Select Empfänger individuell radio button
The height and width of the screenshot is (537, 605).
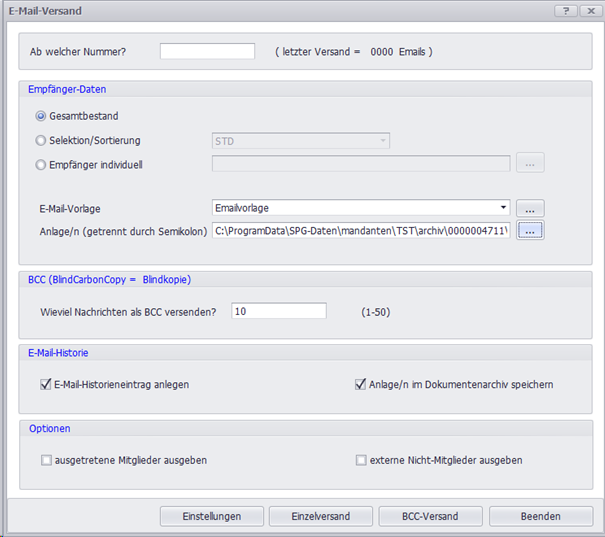click(x=41, y=164)
